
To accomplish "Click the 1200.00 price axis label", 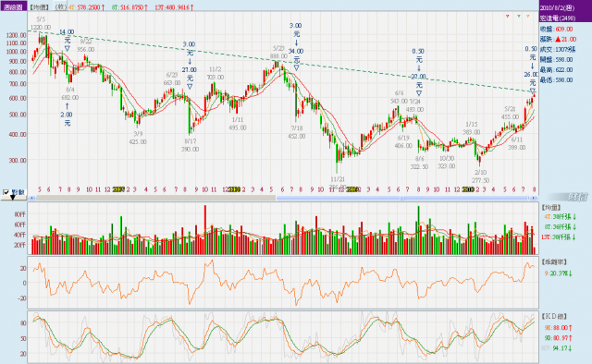I will pos(17,35).
